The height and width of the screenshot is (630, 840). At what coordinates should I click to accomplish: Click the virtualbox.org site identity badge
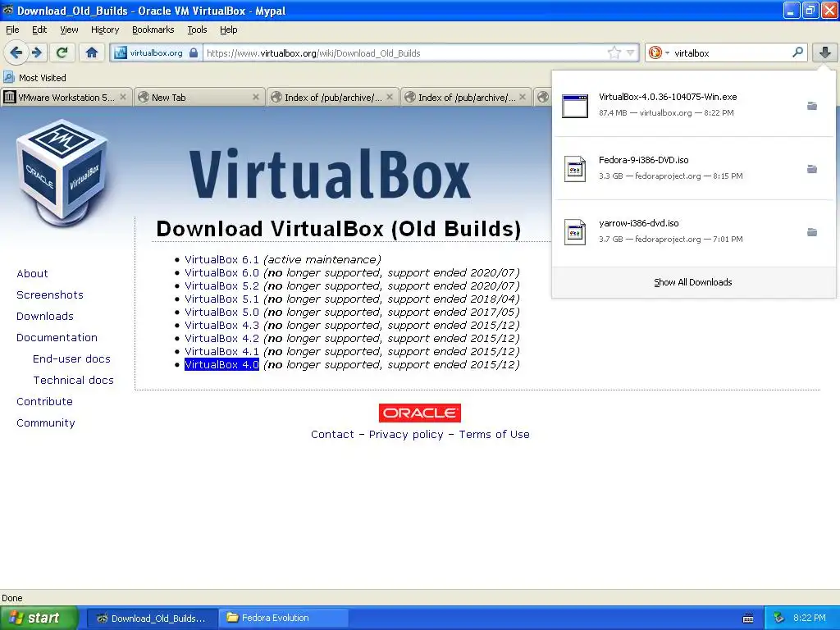pyautogui.click(x=156, y=53)
